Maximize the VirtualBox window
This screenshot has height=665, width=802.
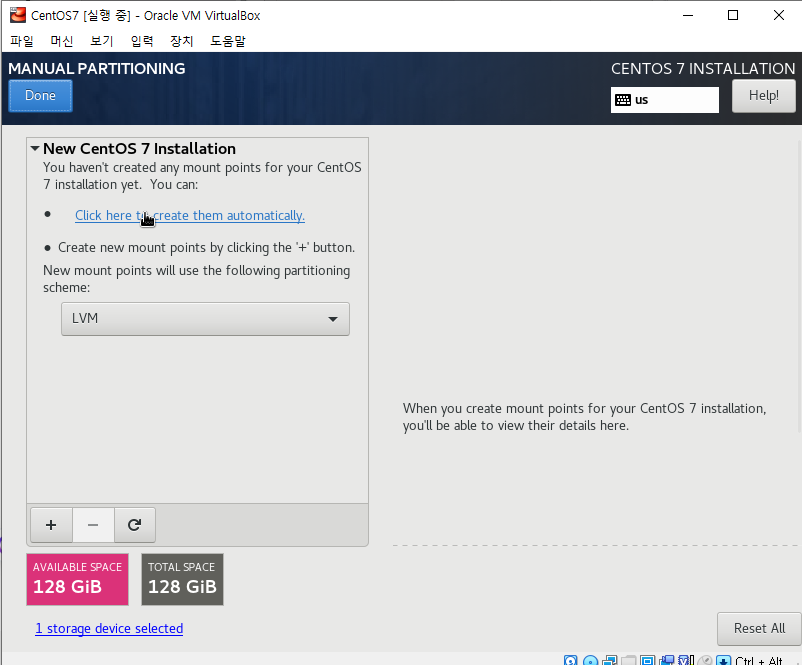(732, 15)
